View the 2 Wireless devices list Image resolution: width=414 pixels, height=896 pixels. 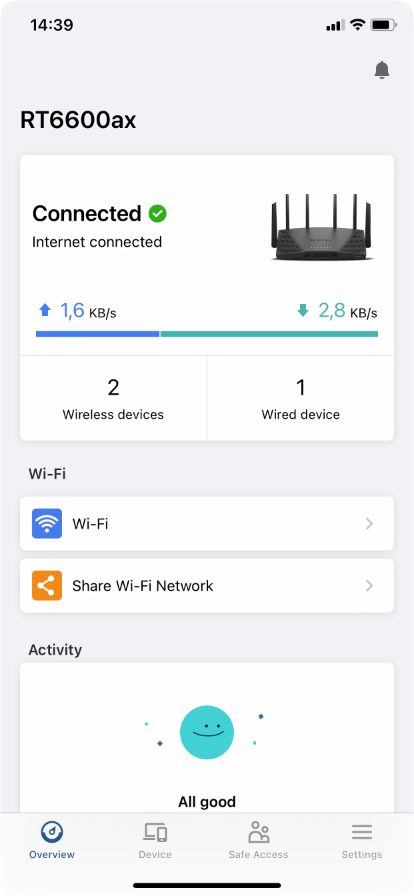click(x=113, y=398)
